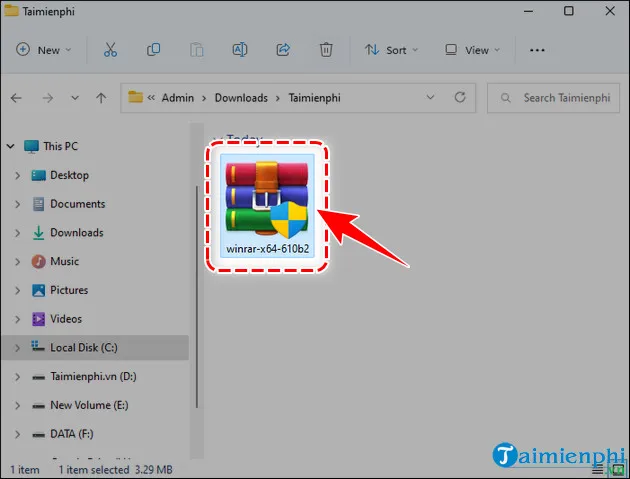Screen dimensions: 630x479
Task: Go up one folder level
Action: [101, 98]
